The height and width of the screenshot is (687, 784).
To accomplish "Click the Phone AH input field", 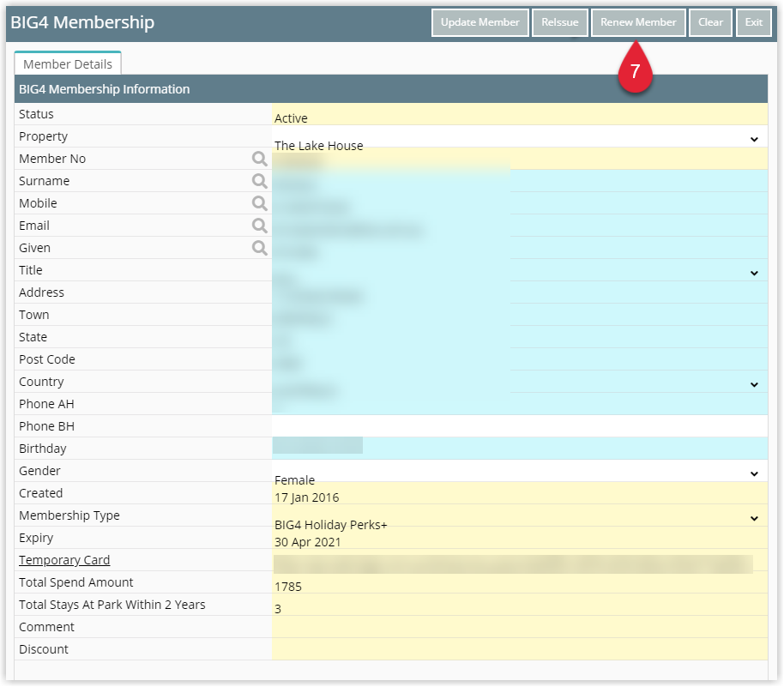I will click(x=520, y=404).
